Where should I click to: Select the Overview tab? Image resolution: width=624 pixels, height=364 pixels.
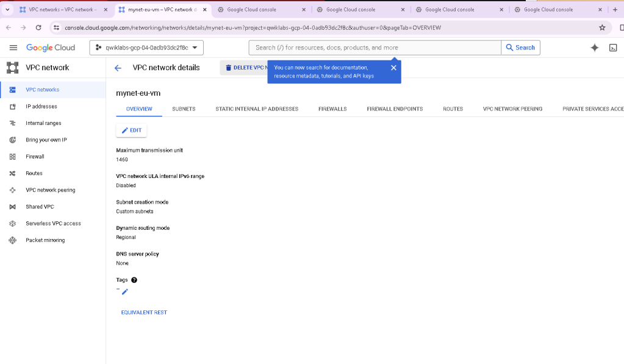point(139,109)
